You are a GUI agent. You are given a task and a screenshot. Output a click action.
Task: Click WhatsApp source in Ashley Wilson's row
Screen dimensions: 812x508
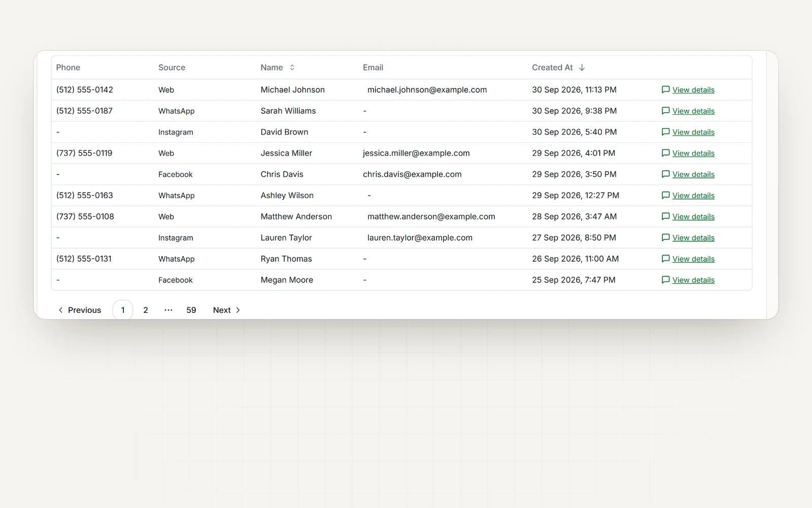click(177, 196)
